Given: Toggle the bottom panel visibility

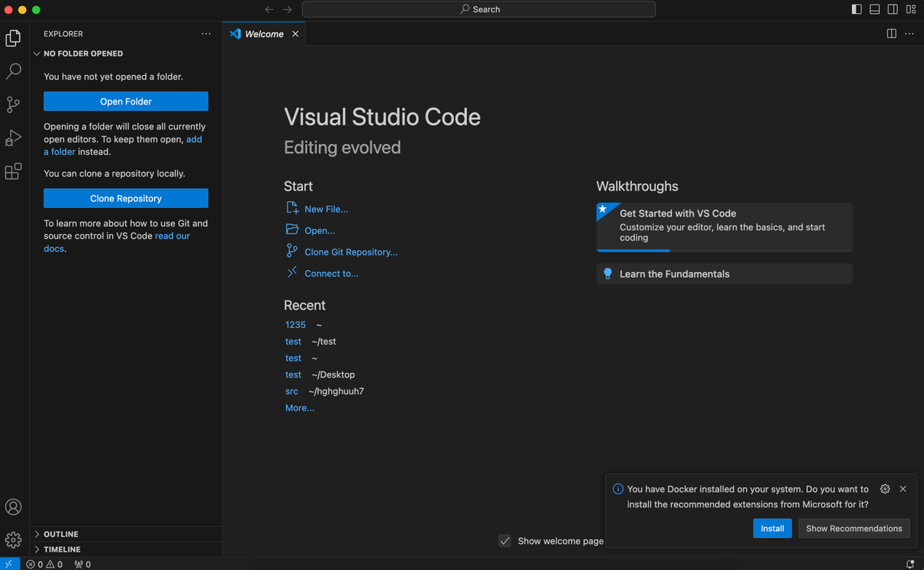Looking at the screenshot, I should coord(875,9).
